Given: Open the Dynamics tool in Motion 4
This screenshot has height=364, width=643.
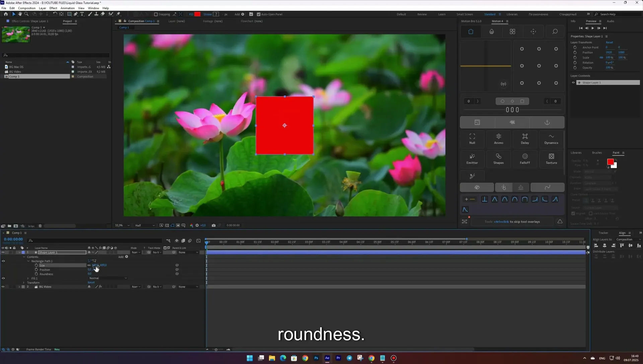Looking at the screenshot, I should tap(551, 139).
